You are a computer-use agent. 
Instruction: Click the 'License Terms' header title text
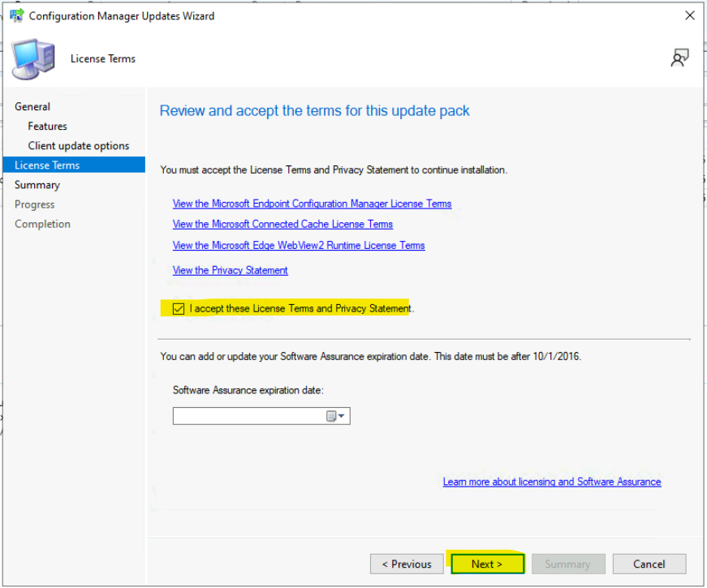click(103, 59)
